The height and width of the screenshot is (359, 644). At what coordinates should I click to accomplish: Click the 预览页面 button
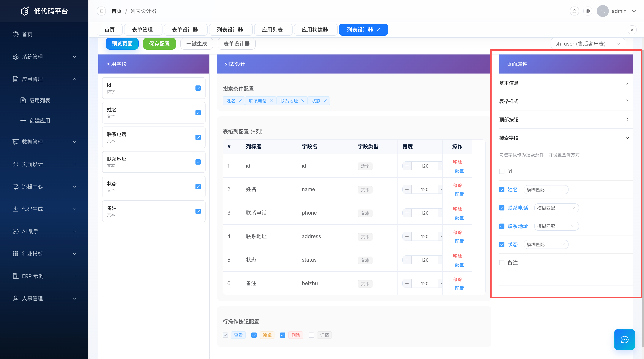122,44
